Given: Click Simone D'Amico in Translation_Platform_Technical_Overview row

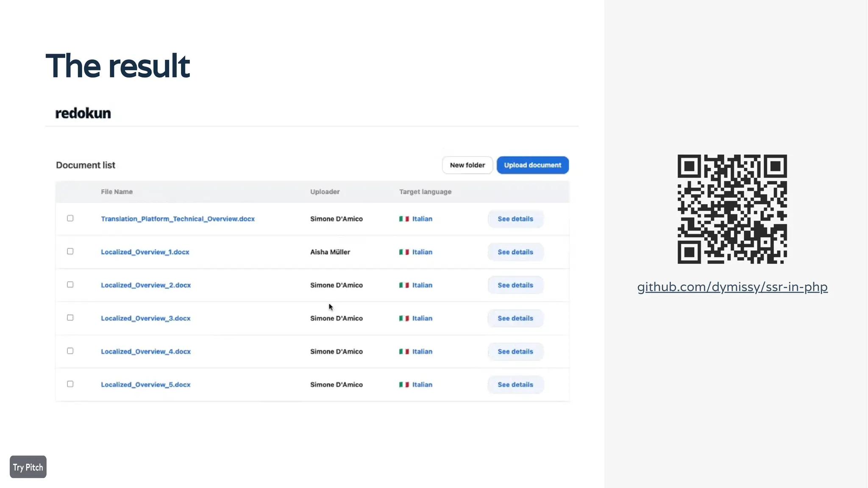Looking at the screenshot, I should coord(337,219).
